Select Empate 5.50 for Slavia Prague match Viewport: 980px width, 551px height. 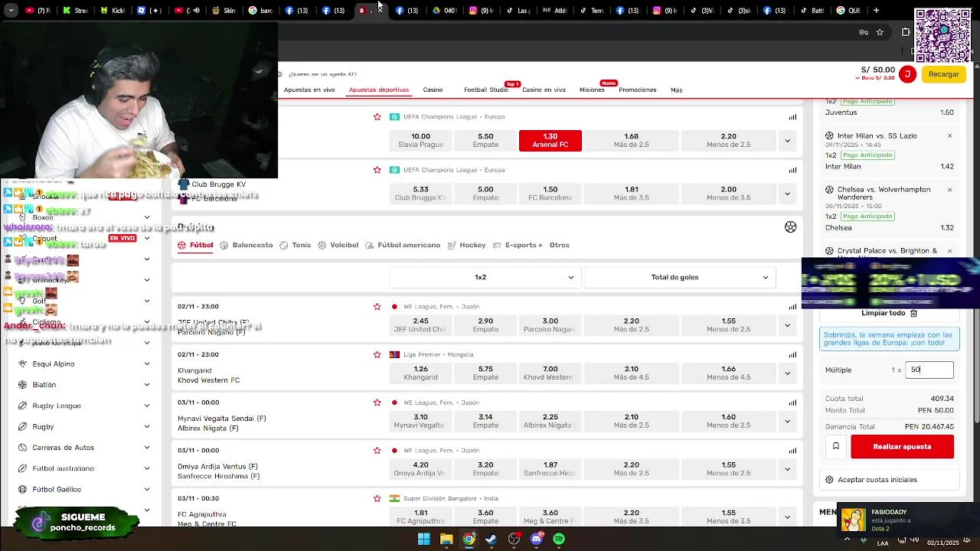point(485,141)
